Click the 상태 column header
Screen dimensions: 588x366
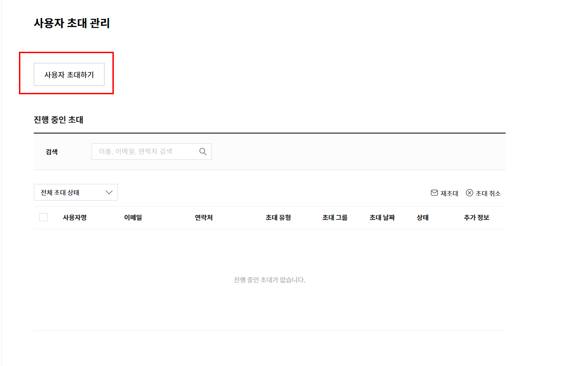(x=422, y=218)
